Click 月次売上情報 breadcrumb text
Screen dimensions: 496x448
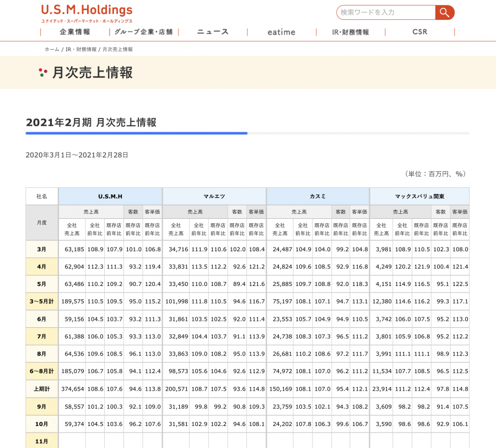click(118, 50)
